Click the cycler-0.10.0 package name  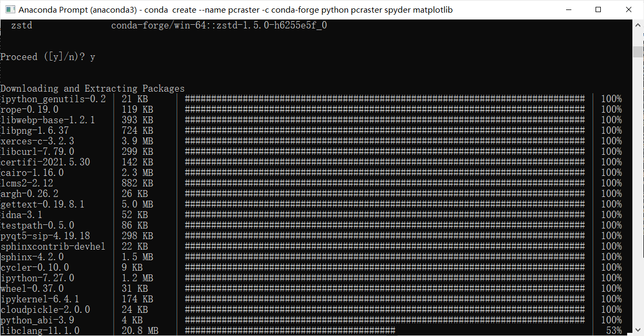(x=35, y=268)
